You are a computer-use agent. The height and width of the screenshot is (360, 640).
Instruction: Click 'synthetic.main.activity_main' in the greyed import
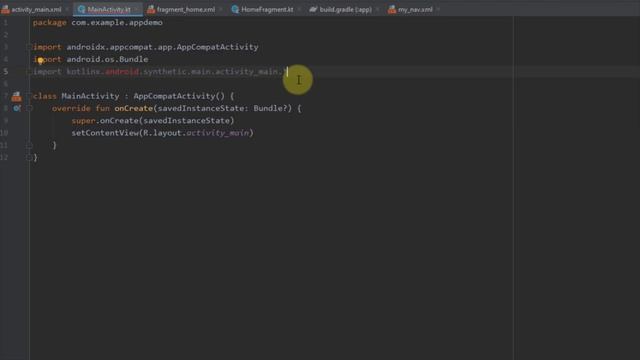(211, 72)
